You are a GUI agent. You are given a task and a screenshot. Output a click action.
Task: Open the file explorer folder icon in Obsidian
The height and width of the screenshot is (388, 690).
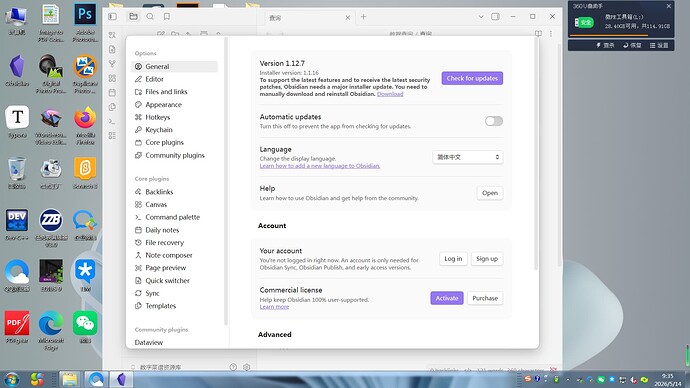point(133,17)
